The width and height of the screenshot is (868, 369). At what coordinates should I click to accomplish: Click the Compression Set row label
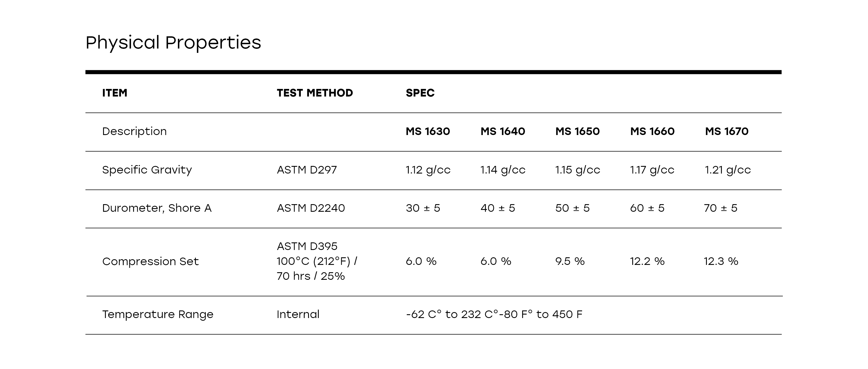click(150, 262)
